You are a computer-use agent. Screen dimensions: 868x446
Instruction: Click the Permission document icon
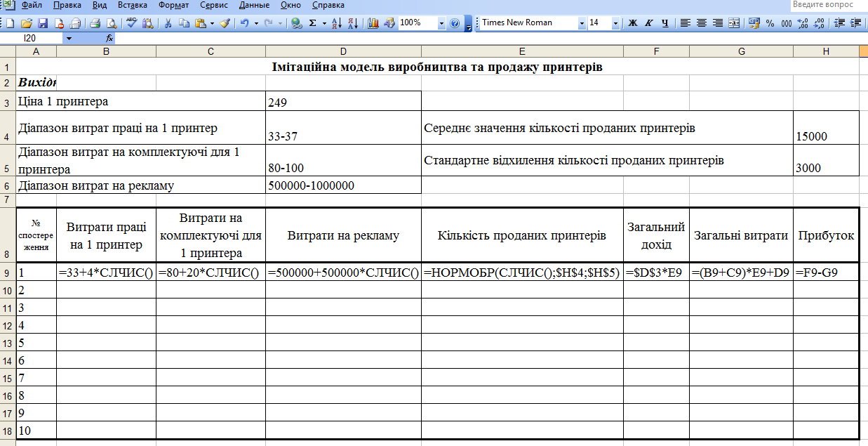point(59,22)
